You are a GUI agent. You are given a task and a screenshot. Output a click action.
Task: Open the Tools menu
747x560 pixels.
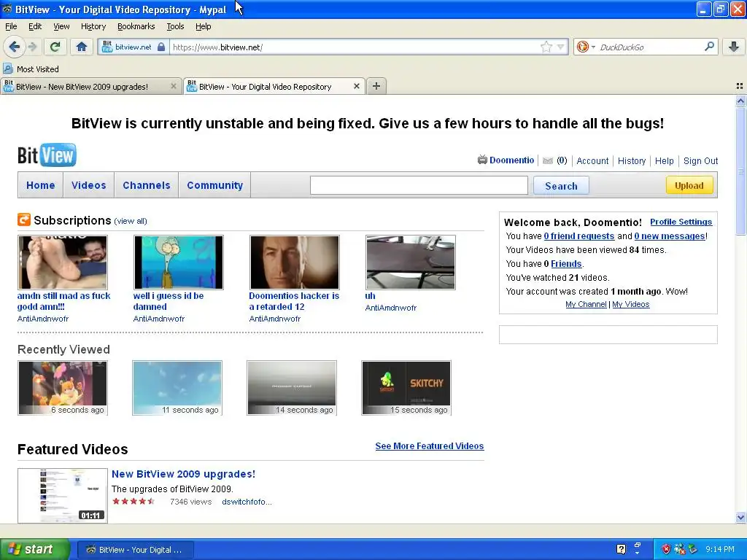[x=175, y=26]
